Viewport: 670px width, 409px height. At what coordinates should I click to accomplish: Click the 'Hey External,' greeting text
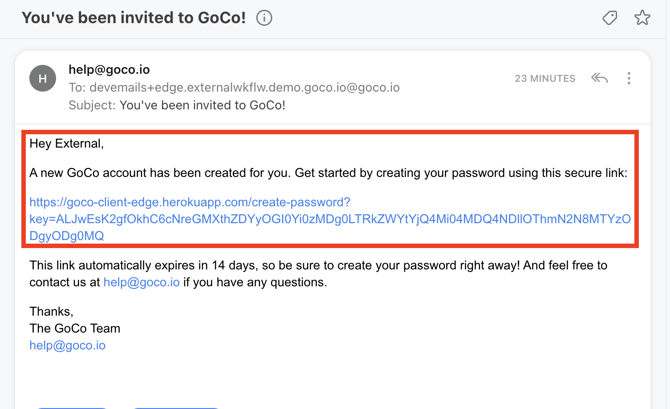(x=67, y=144)
